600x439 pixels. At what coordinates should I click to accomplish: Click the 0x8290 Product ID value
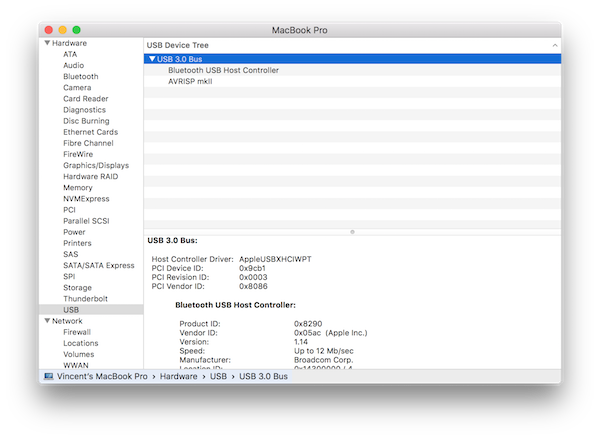tap(308, 324)
